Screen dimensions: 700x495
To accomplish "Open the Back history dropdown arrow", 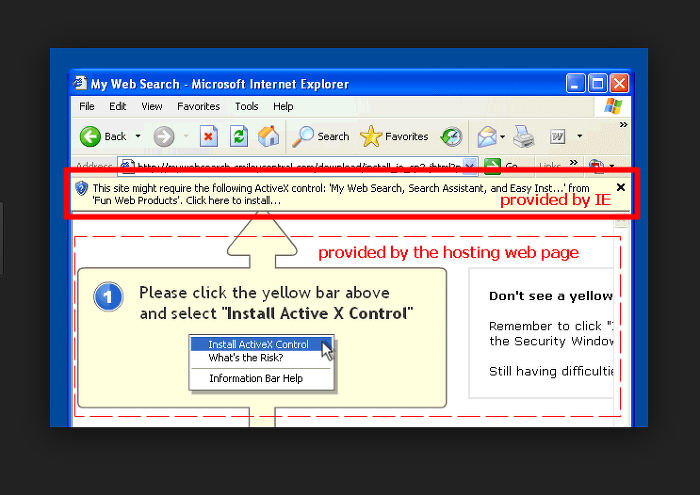I will tap(138, 136).
